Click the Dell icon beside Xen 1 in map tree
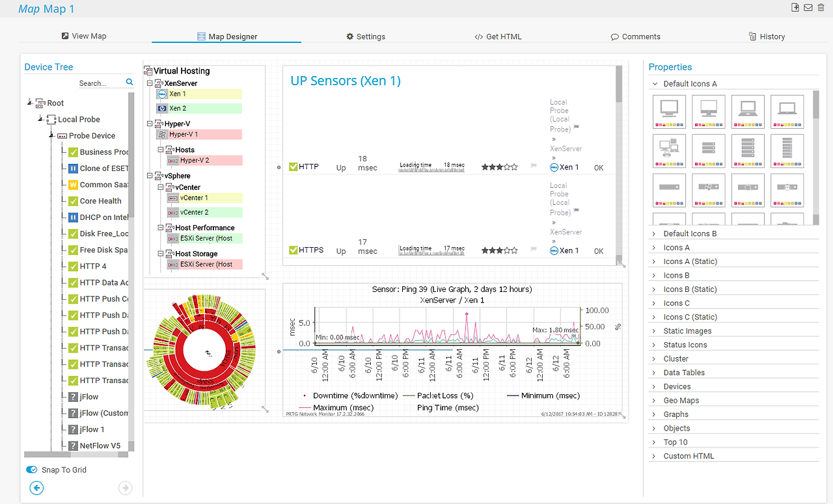Image resolution: width=833 pixels, height=504 pixels. (162, 94)
